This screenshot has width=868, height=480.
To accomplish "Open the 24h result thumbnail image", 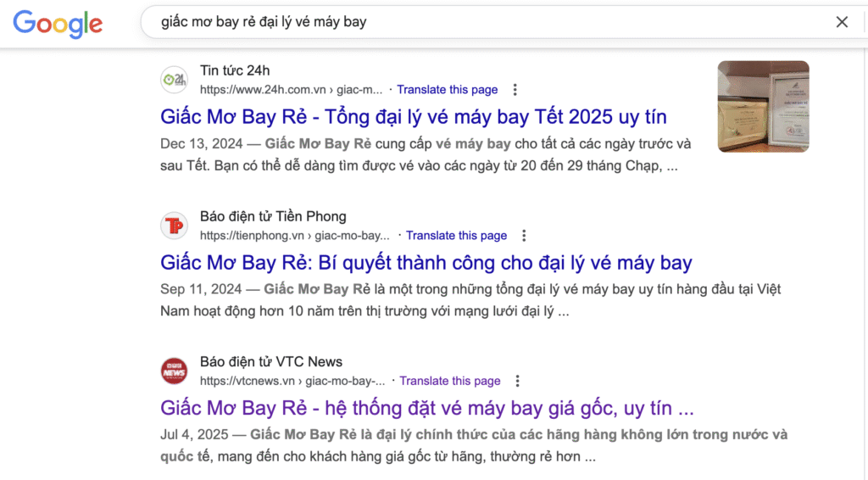I will [764, 106].
